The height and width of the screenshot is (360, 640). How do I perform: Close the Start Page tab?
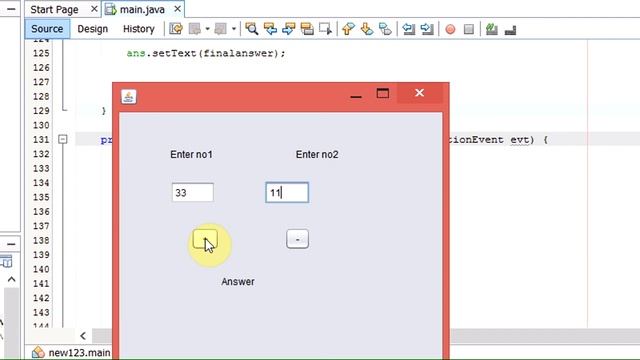pyautogui.click(x=94, y=9)
